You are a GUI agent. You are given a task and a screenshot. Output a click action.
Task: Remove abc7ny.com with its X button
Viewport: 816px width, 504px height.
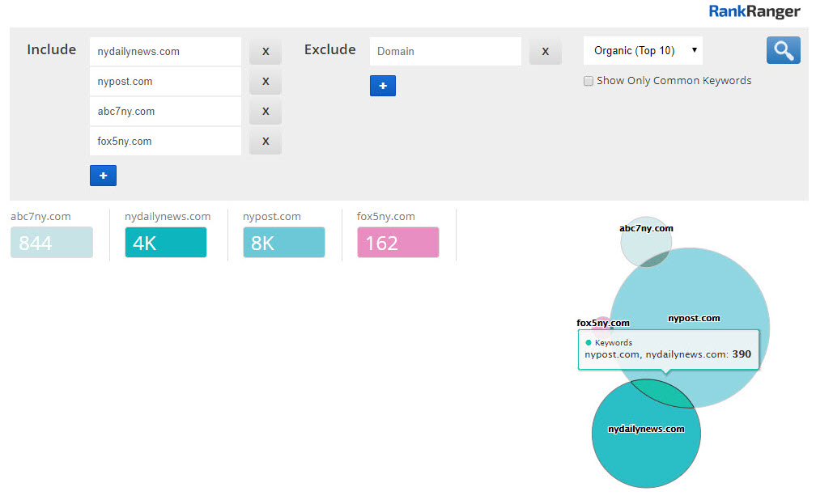266,112
